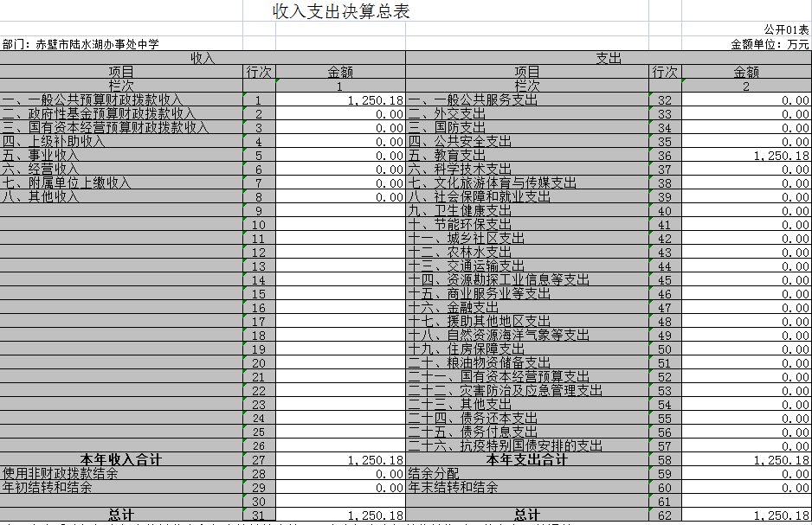Image resolution: width=812 pixels, height=525 pixels.
Task: Select the 收入 section header cell
Action: click(x=203, y=58)
